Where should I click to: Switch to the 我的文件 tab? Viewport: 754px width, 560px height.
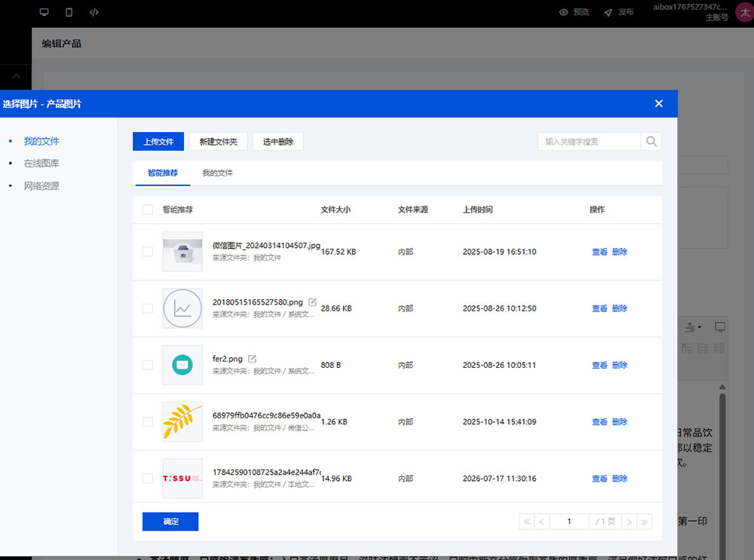pyautogui.click(x=217, y=173)
